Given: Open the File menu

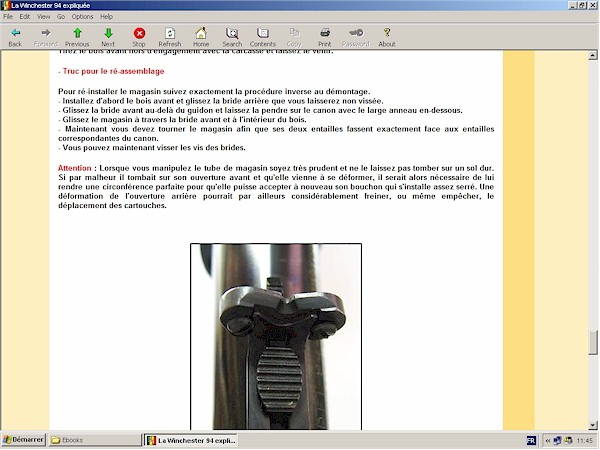Looking at the screenshot, I should tap(9, 17).
